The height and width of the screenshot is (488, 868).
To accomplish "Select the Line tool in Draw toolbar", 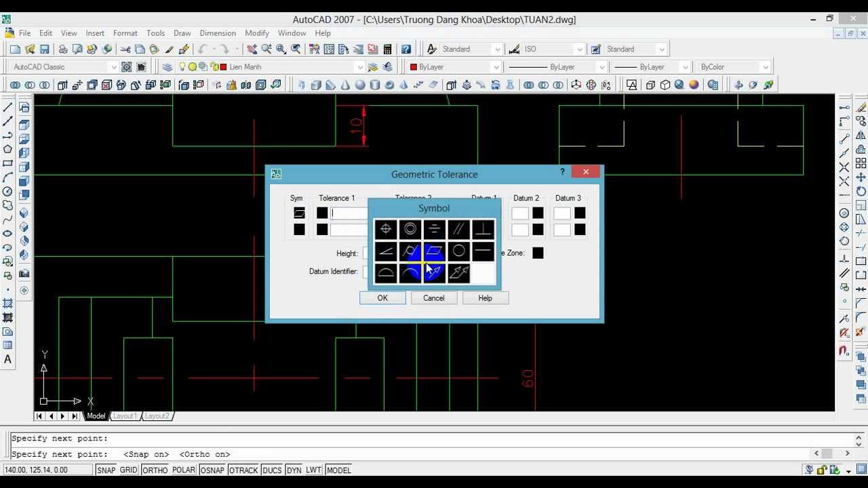I will tap(7, 107).
